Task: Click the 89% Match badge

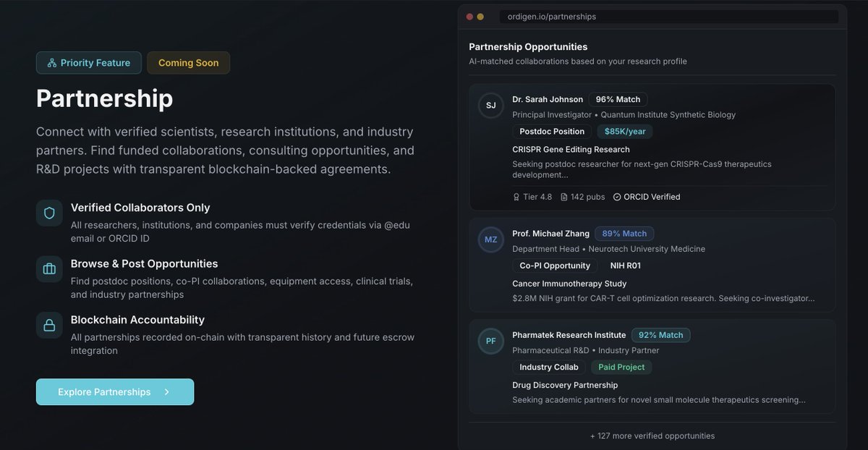Action: click(624, 234)
